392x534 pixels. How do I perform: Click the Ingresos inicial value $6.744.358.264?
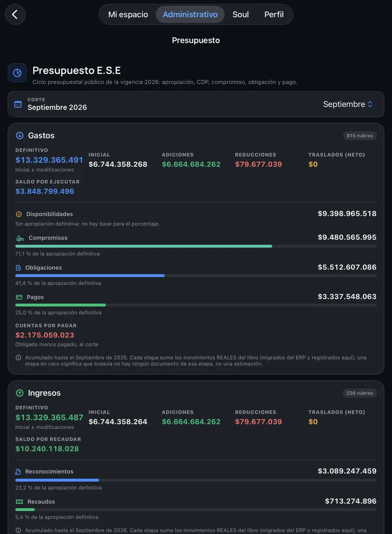[118, 422]
